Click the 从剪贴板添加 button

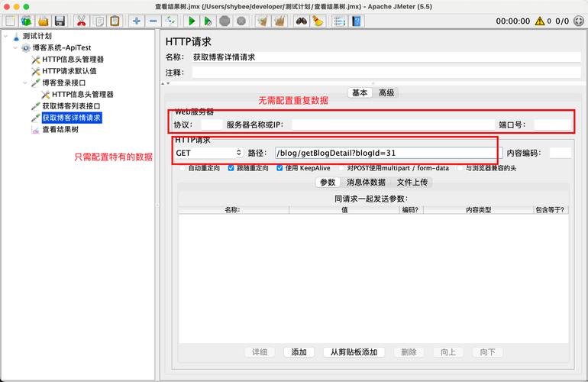[x=354, y=352]
